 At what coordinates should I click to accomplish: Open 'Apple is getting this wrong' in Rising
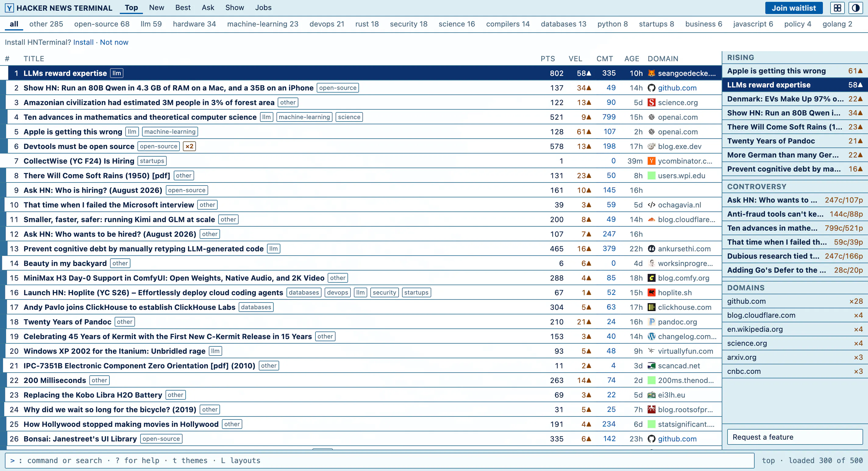pyautogui.click(x=795, y=71)
